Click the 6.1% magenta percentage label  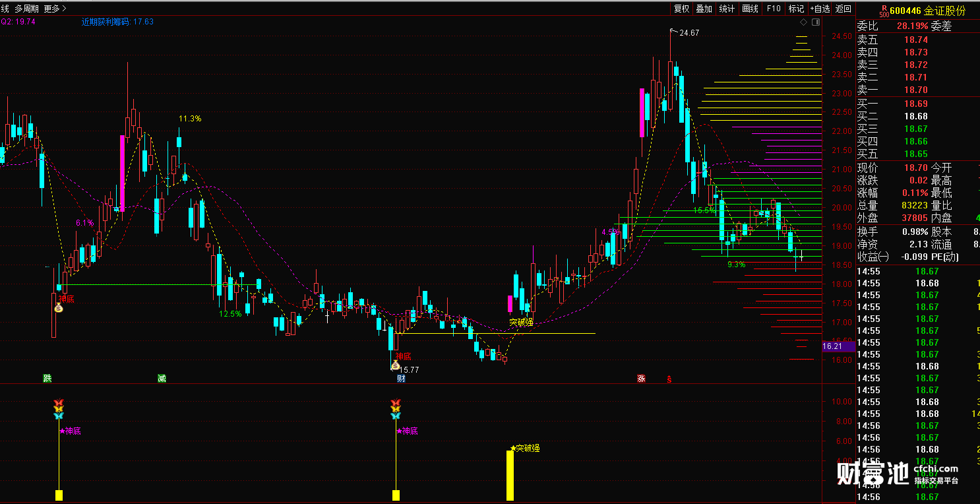pos(84,223)
